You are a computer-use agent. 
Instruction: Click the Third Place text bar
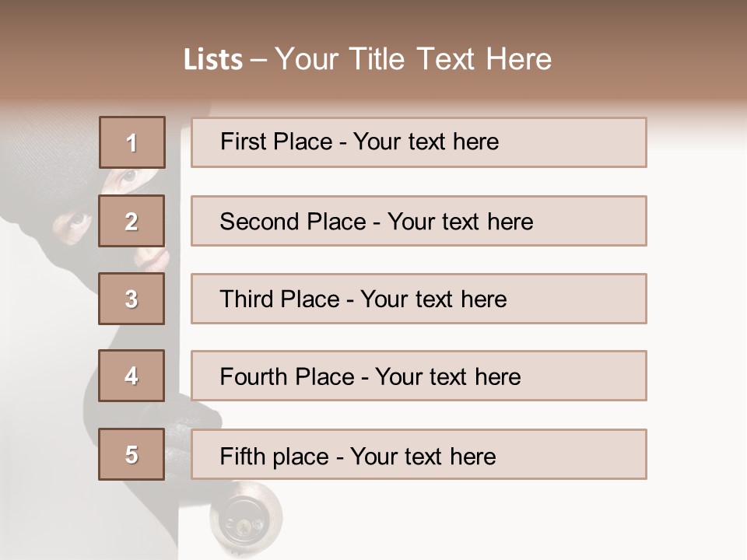click(419, 299)
